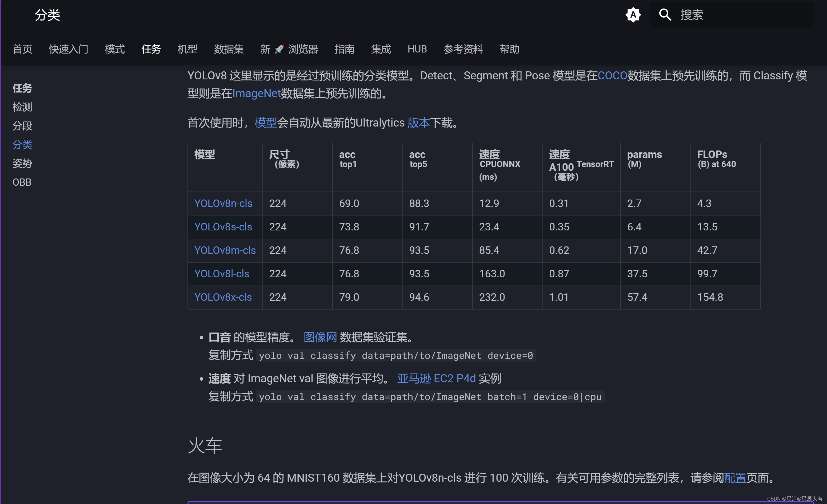Toggle the light/dark theme icon

pyautogui.click(x=633, y=15)
